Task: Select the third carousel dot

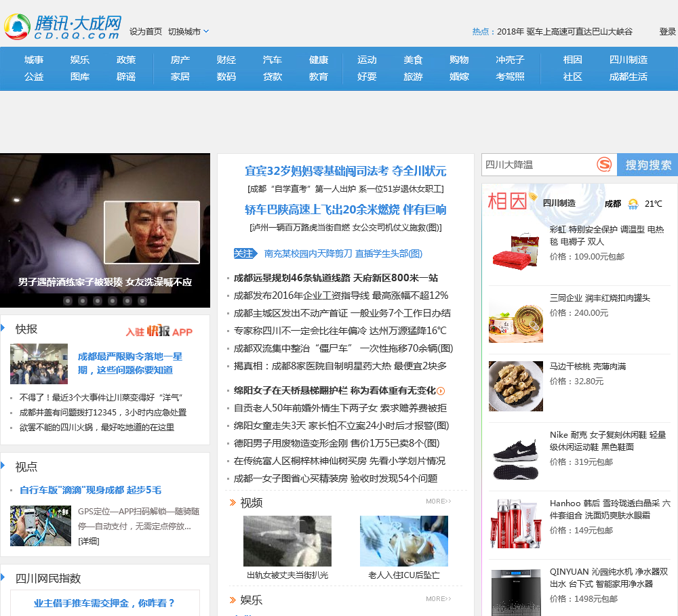Action: pos(98,301)
